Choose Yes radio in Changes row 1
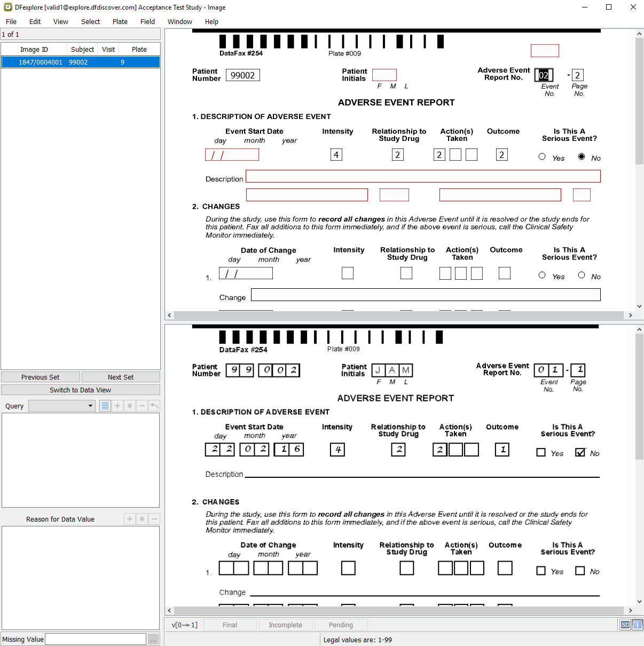 coord(542,275)
